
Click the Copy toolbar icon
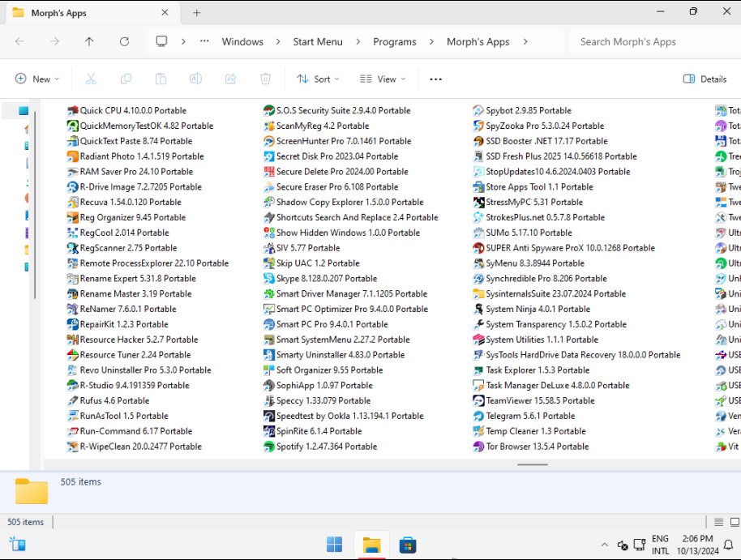(x=126, y=79)
